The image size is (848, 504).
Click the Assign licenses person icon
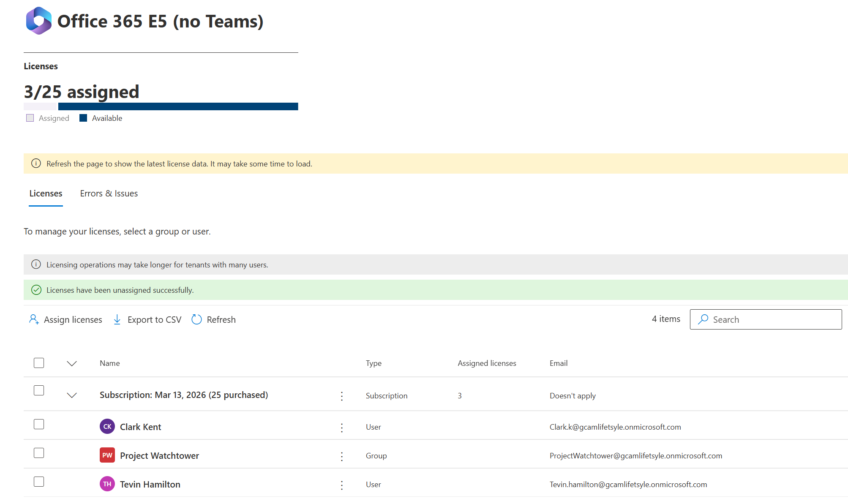click(34, 319)
